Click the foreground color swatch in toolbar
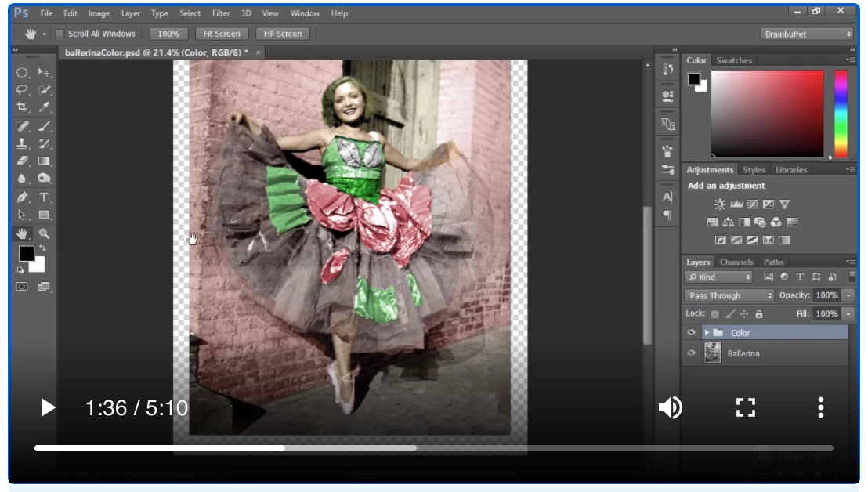This screenshot has width=868, height=492. tap(26, 253)
